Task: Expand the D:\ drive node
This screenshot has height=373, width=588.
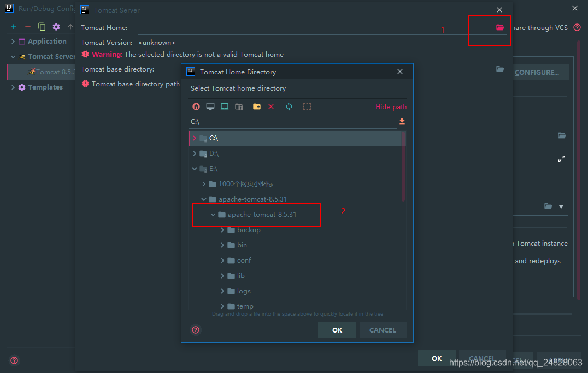Action: click(x=195, y=153)
